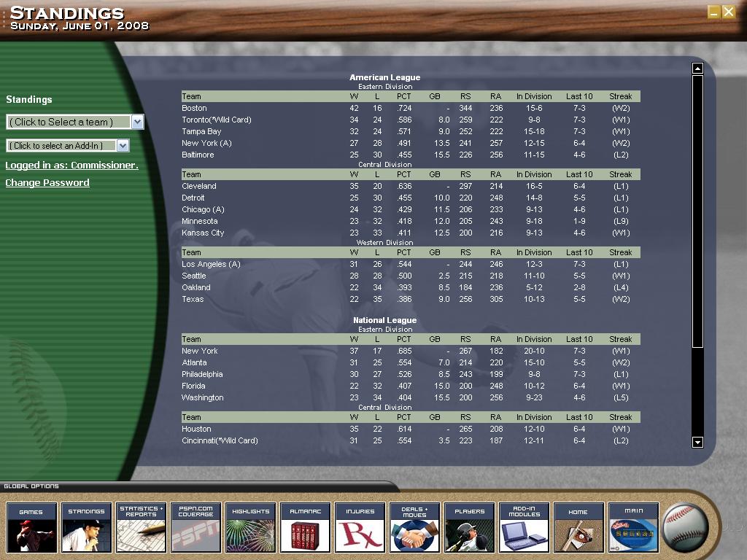The image size is (747, 560).
Task: Click the Global Options tab label
Action: pos(31,486)
